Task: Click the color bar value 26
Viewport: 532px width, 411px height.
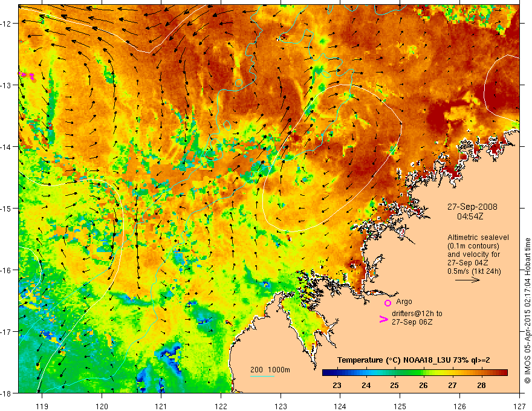Action: pos(423,385)
